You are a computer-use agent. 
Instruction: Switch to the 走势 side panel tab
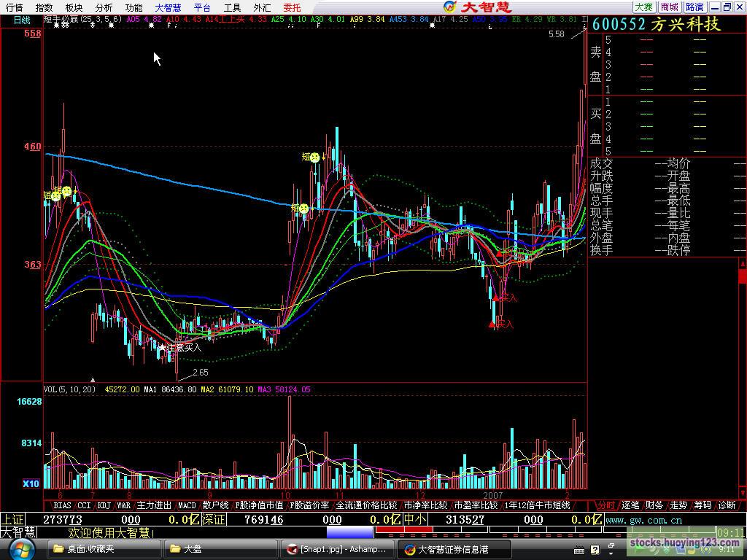tap(678, 505)
